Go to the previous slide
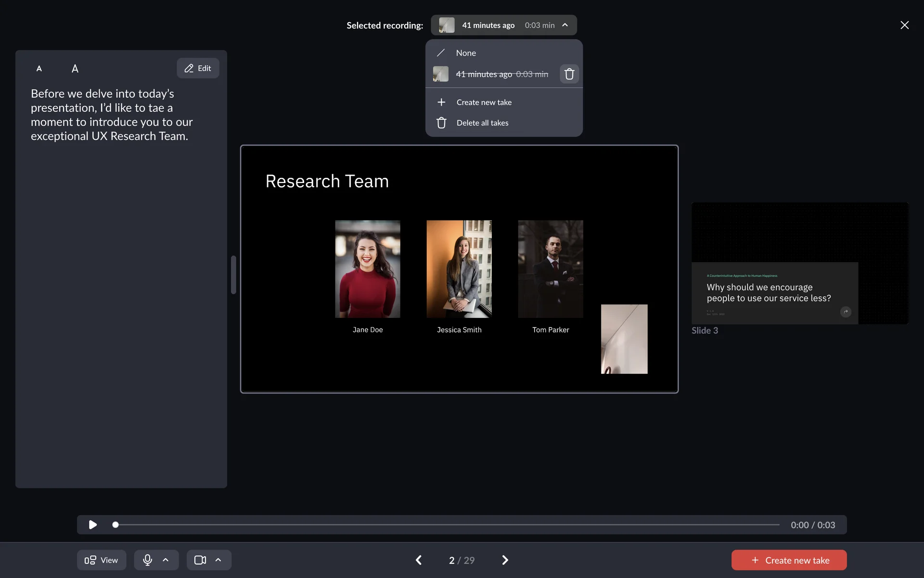This screenshot has width=924, height=578. [x=419, y=560]
